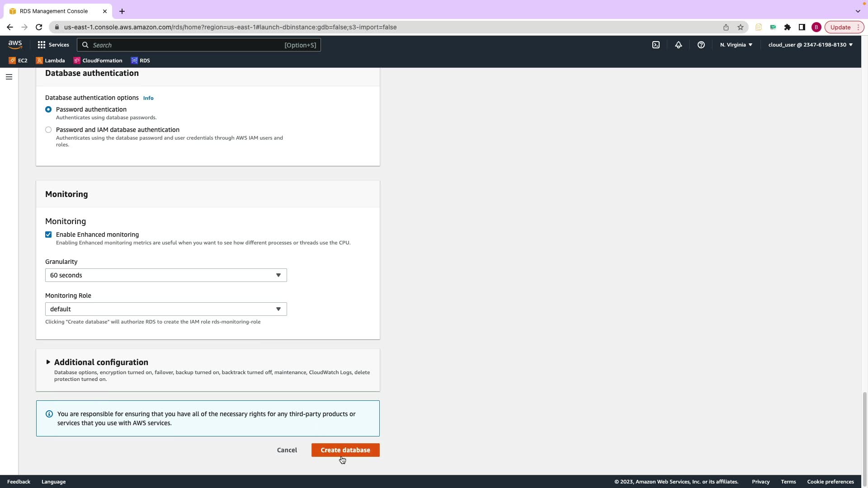Open the Lambda shortcut in the favorites bar
This screenshot has width=868, height=488.
tap(50, 61)
